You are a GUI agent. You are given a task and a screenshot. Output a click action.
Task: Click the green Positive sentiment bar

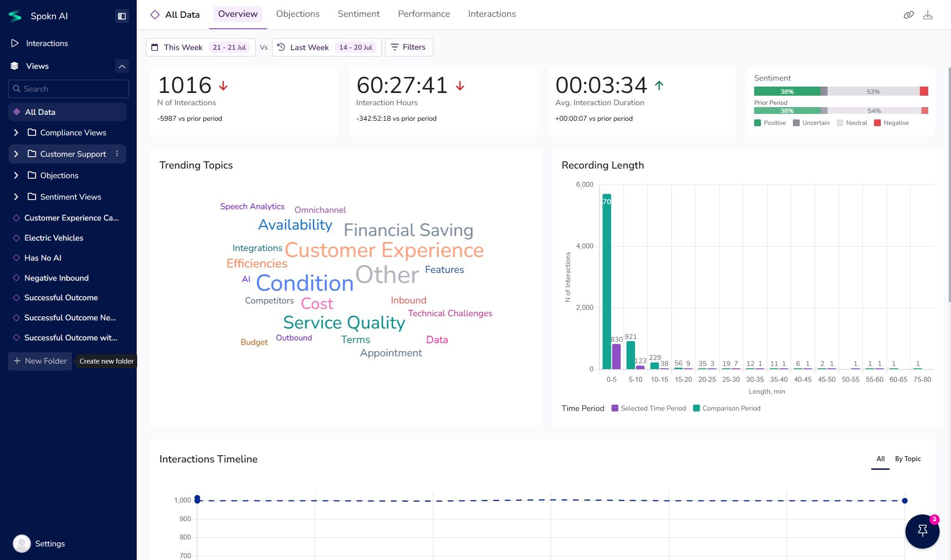pos(787,91)
